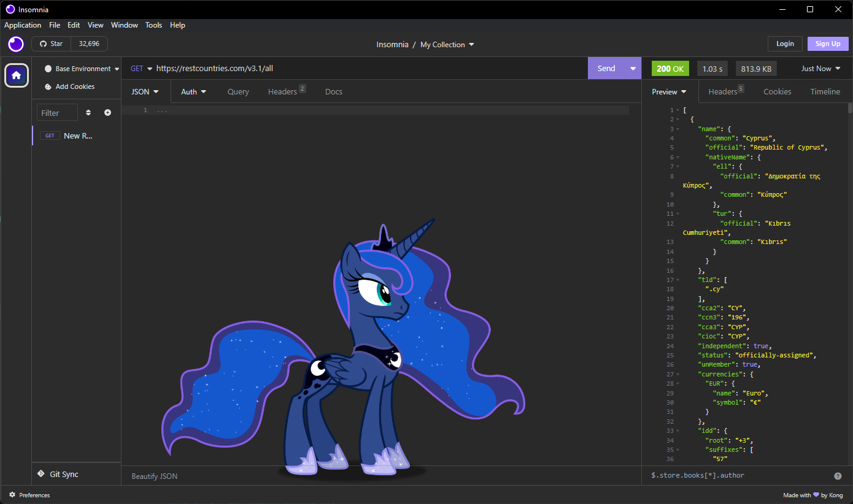Open the Tools menu
The image size is (853, 504).
pos(153,25)
